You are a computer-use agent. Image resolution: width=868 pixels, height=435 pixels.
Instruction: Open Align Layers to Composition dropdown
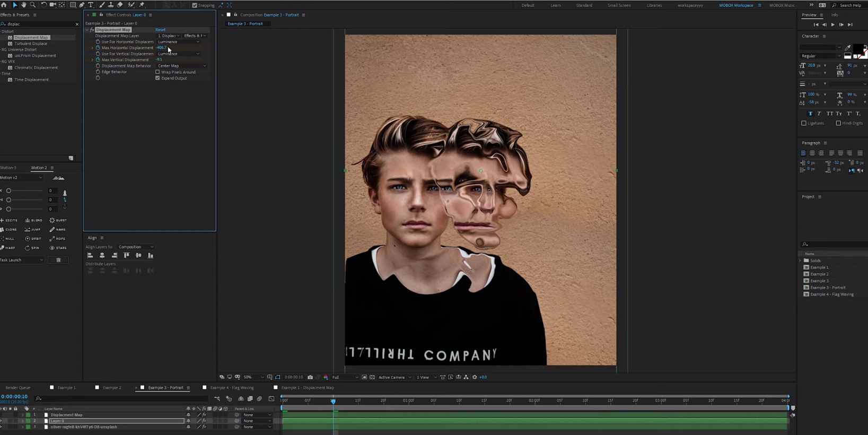click(136, 247)
